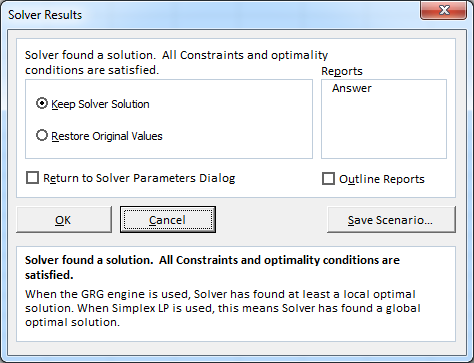Open Save Scenario dialog
474x363 pixels.
coord(391,220)
